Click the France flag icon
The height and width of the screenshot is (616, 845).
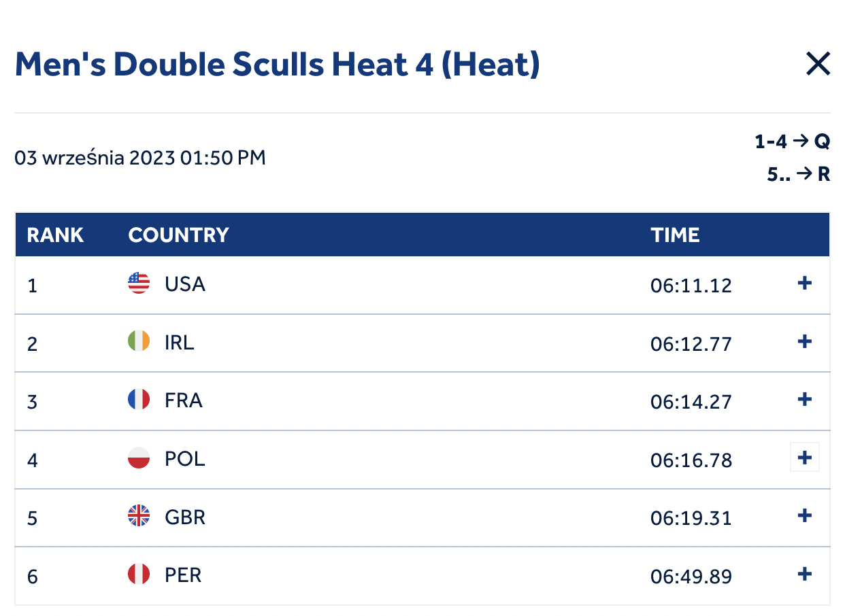pos(139,399)
